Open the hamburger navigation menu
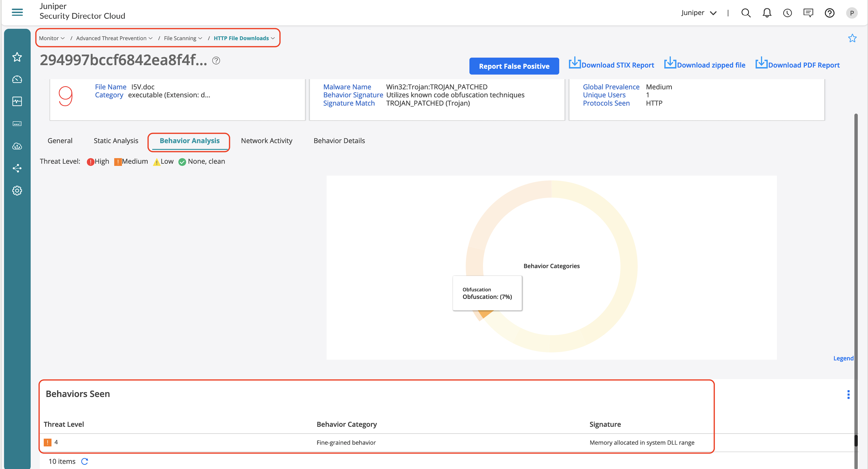868x469 pixels. coord(17,12)
